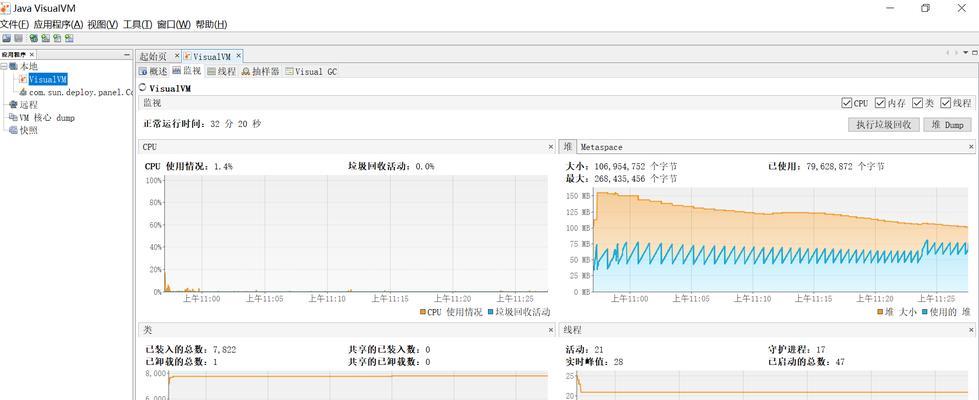The width and height of the screenshot is (979, 400).
Task: Click the 执行垃圾回收 button
Action: [883, 125]
